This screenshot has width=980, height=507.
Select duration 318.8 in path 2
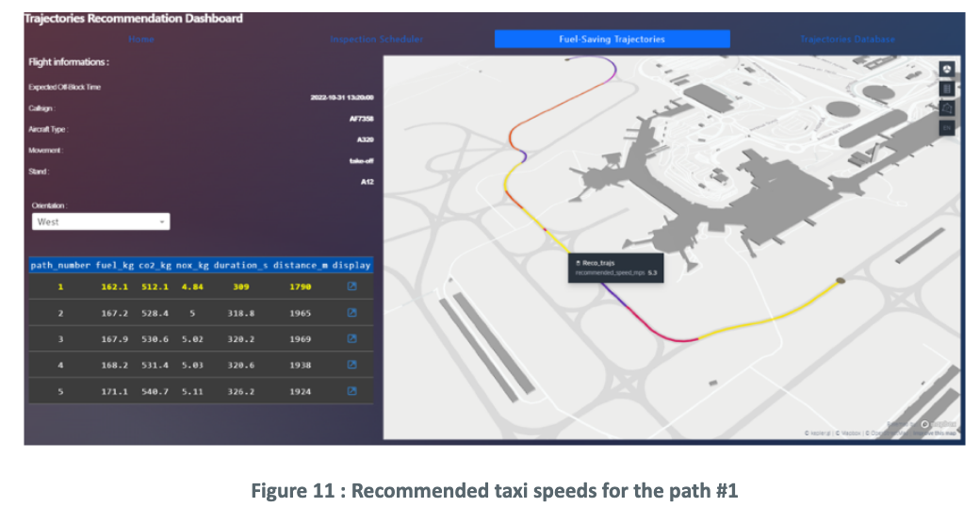pyautogui.click(x=240, y=313)
